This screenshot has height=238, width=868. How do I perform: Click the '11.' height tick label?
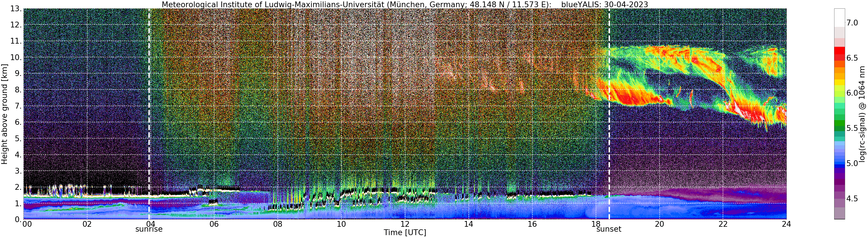(16, 41)
